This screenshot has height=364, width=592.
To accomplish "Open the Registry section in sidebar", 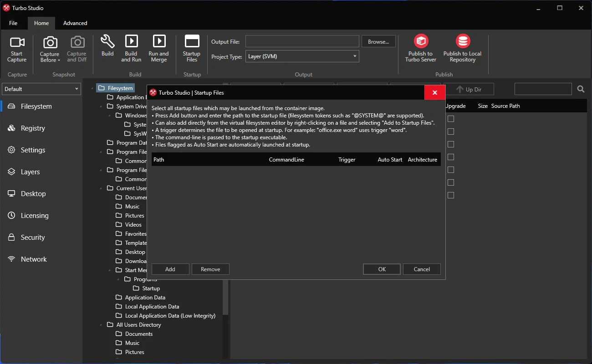I will pos(33,128).
